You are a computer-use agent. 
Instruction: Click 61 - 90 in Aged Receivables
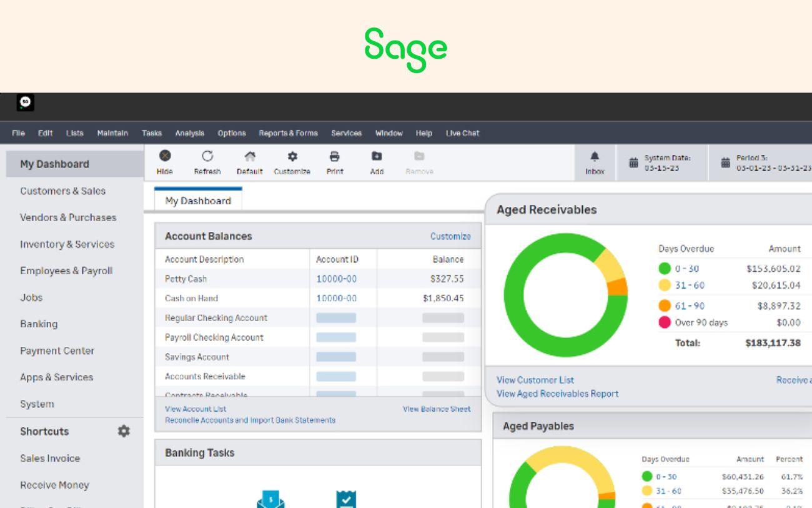690,306
